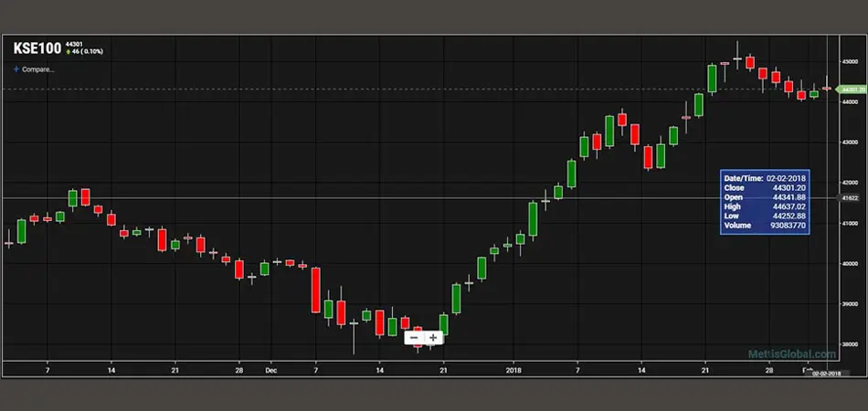Click the 'Dec' label on time axis

click(x=270, y=371)
